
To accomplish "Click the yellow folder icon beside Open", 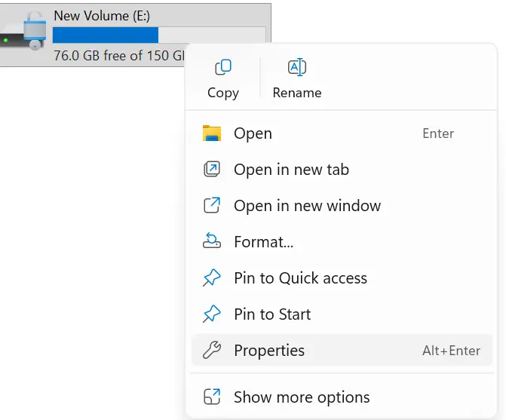I will 212,133.
